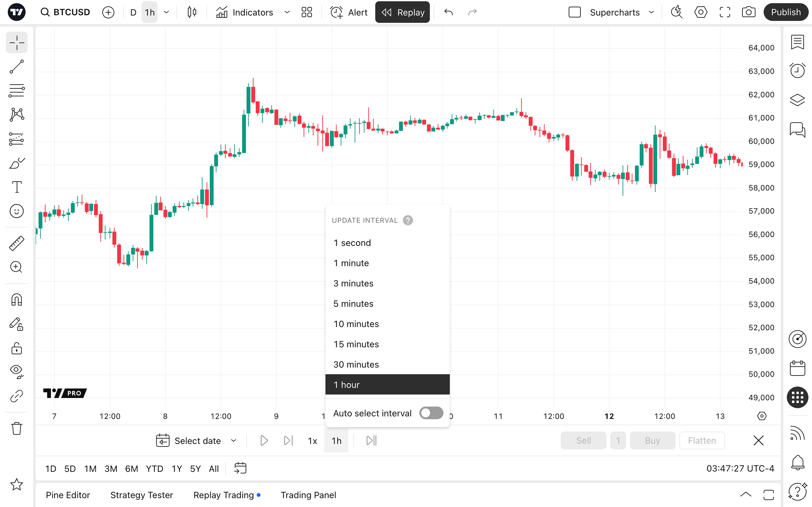The image size is (812, 507).
Task: Click the Publish button
Action: coord(785,12)
